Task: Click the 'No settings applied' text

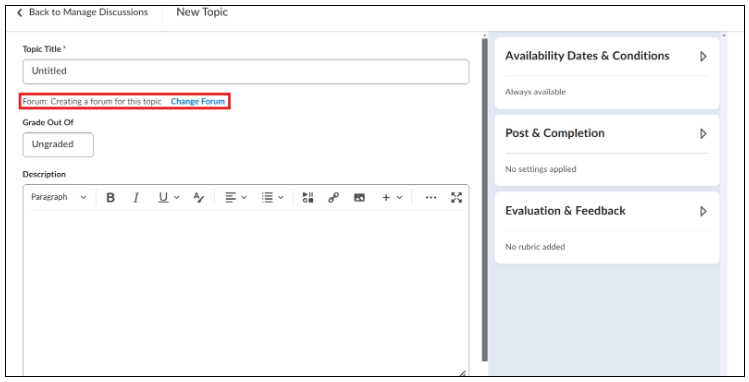Action: (541, 169)
